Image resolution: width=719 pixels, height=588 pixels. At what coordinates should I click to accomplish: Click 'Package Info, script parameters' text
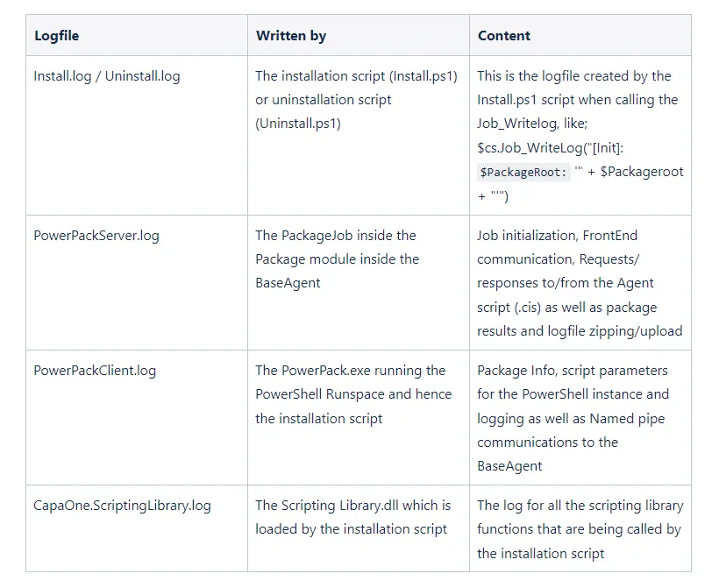pyautogui.click(x=573, y=371)
